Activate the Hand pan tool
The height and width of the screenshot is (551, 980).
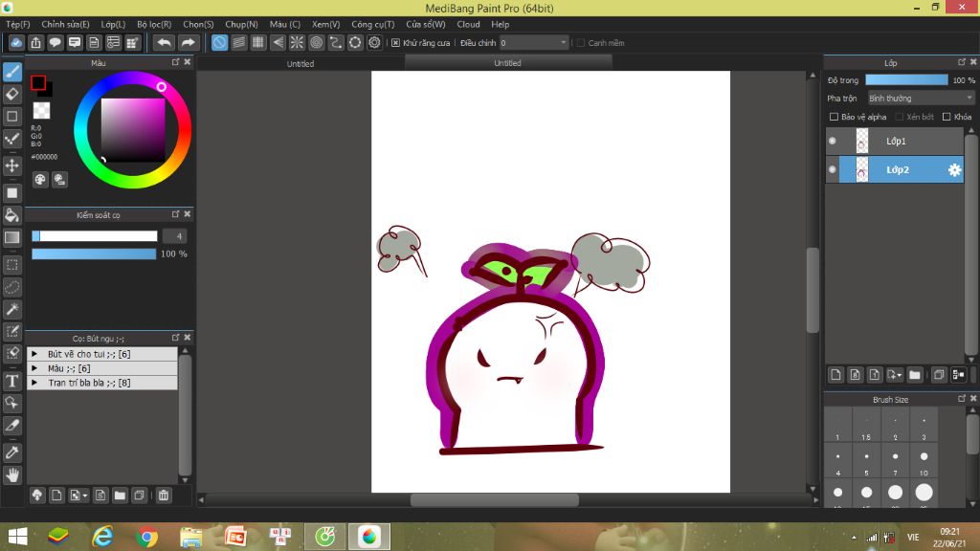(x=11, y=475)
